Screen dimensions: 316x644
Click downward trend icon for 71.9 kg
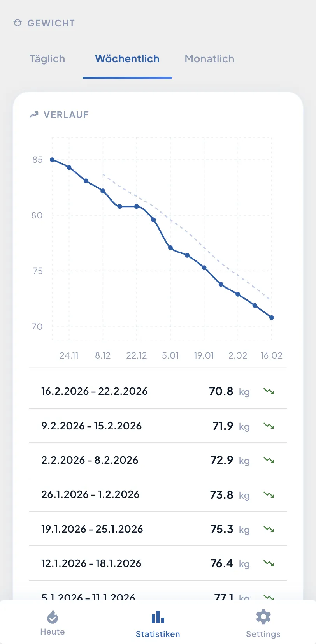pyautogui.click(x=269, y=426)
